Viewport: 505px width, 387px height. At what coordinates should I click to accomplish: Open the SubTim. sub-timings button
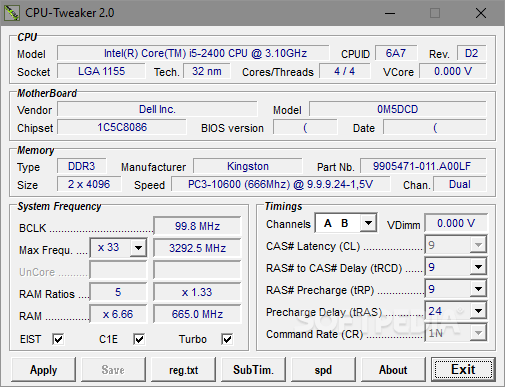pyautogui.click(x=253, y=370)
